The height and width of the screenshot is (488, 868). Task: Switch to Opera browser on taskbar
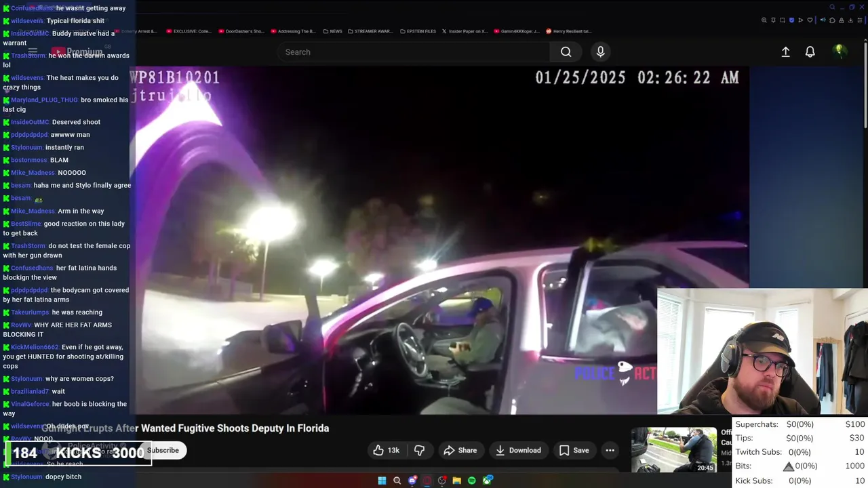pyautogui.click(x=427, y=481)
